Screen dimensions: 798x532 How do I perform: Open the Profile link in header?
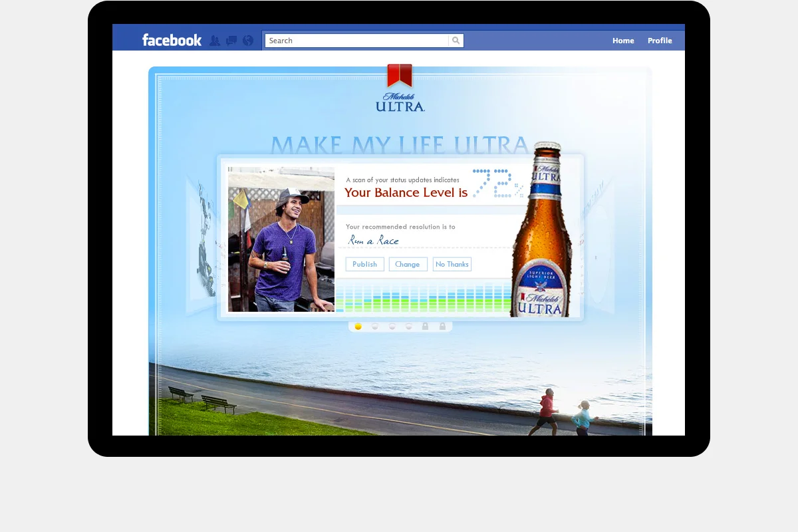[x=660, y=41]
